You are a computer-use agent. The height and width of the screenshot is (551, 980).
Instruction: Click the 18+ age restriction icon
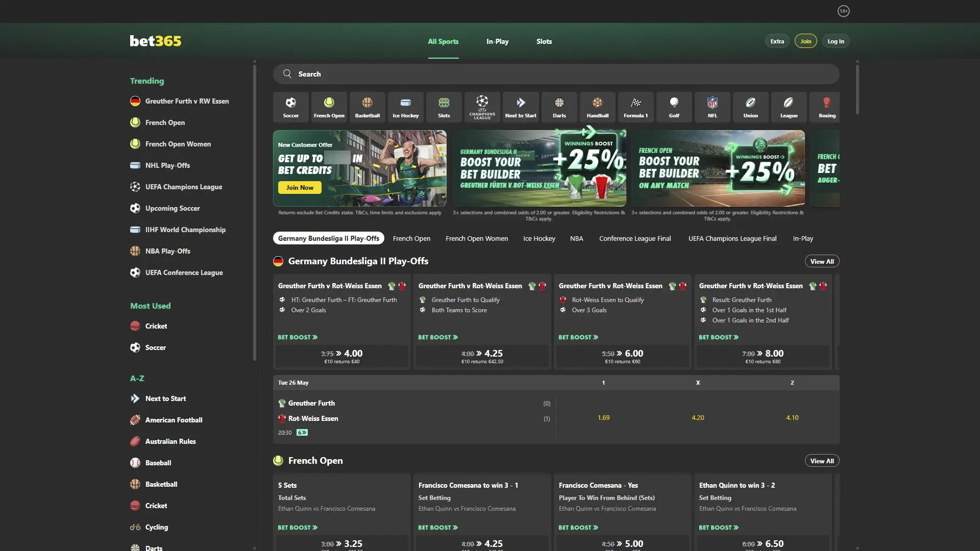tap(843, 11)
